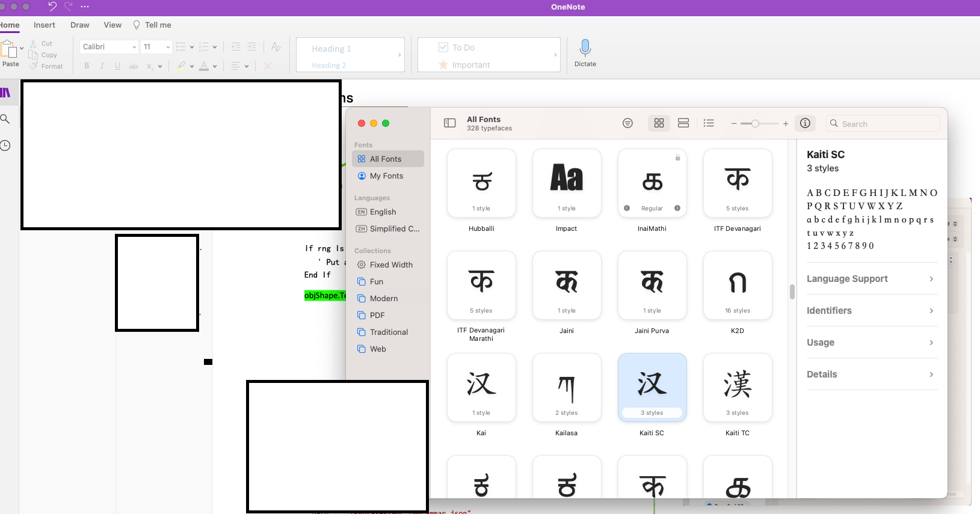Open the View ribbon tab
Viewport: 980px width, 514px height.
112,25
